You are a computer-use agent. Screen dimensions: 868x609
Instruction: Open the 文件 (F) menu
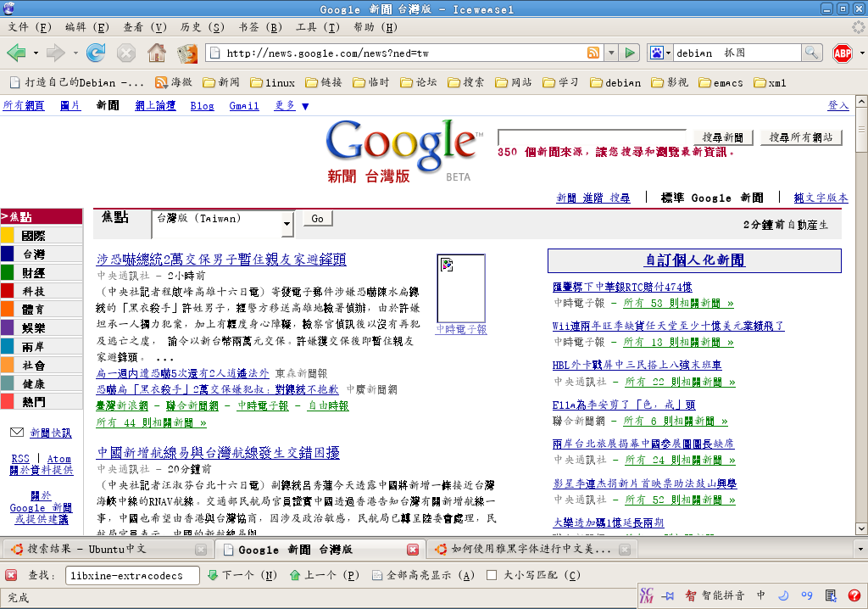pos(30,27)
